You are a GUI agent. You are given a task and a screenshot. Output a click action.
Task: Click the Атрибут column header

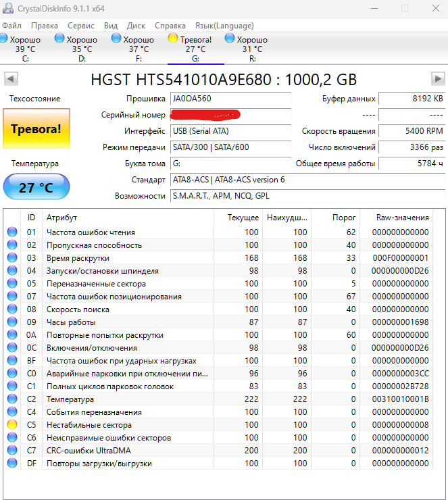tap(128, 218)
